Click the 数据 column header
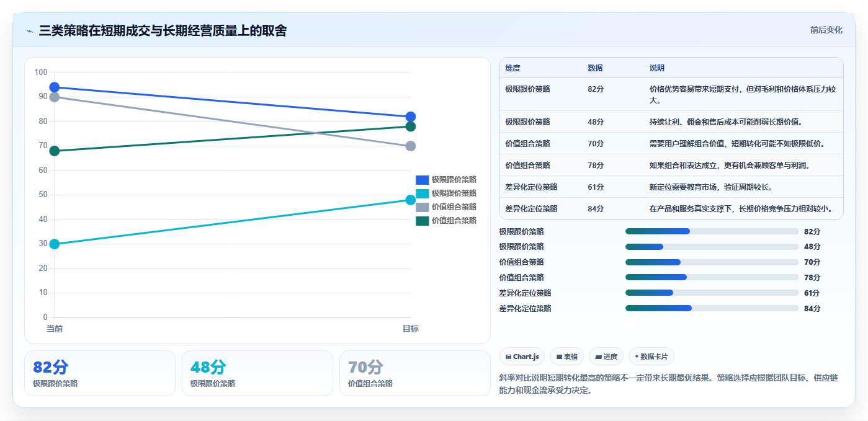The height and width of the screenshot is (421, 868). click(595, 68)
